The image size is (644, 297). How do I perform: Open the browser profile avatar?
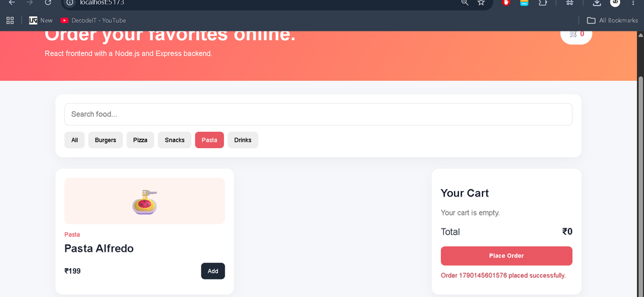tap(615, 3)
